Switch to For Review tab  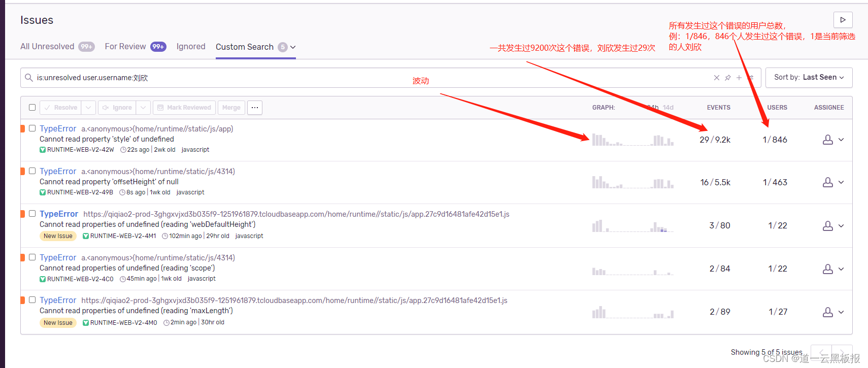(x=136, y=47)
